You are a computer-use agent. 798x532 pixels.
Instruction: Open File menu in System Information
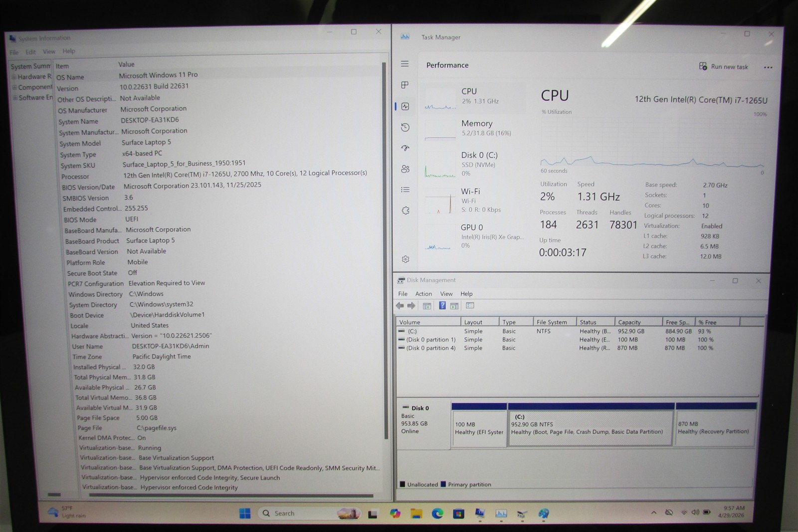[14, 52]
